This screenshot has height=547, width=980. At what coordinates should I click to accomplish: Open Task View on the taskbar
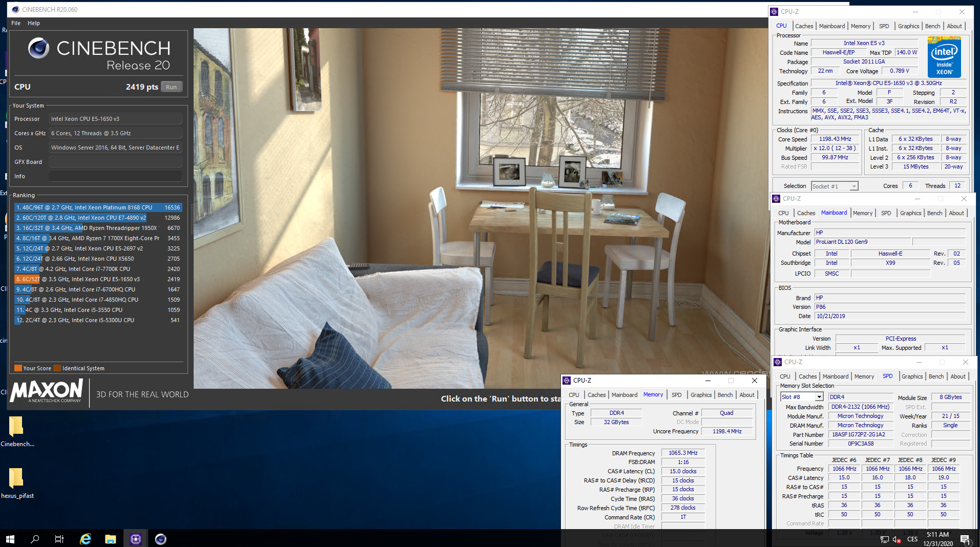[x=59, y=539]
